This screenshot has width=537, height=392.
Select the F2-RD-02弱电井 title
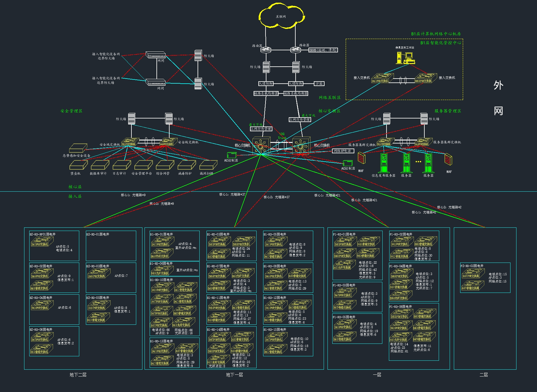pos(472,266)
